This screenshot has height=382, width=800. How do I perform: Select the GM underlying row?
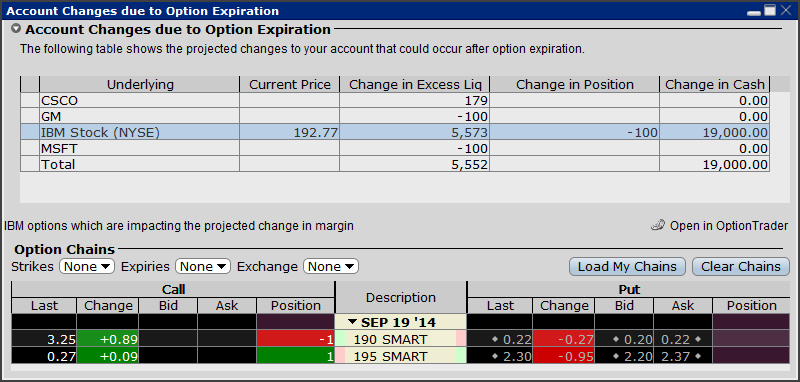point(394,116)
